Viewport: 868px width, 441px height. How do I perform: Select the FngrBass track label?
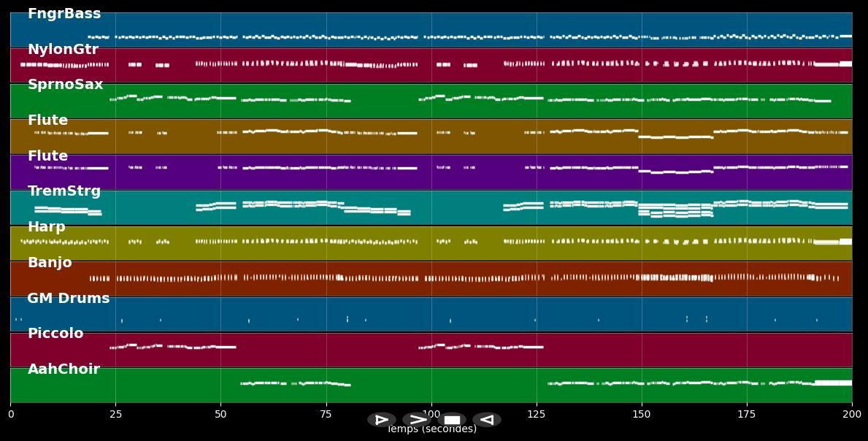point(64,14)
